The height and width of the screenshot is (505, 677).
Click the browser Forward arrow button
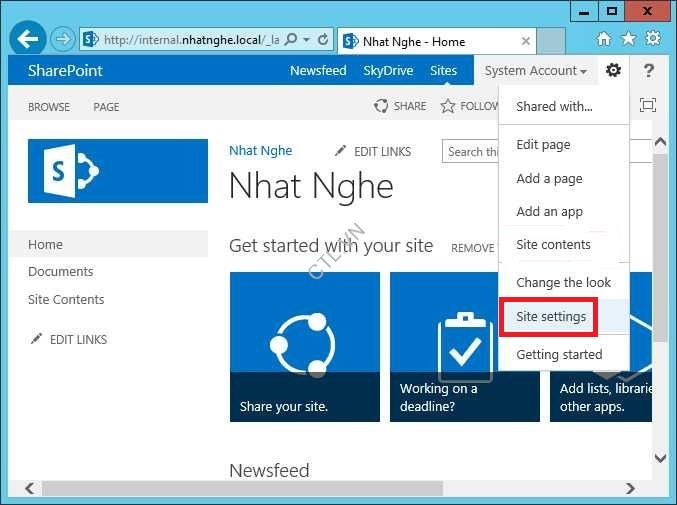[x=63, y=39]
